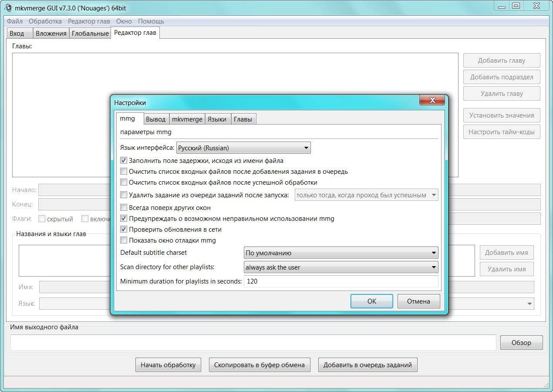This screenshot has height=392, width=553.
Task: Toggle "Предупреждать о возможном неправильном использовании mmg"
Action: click(124, 219)
